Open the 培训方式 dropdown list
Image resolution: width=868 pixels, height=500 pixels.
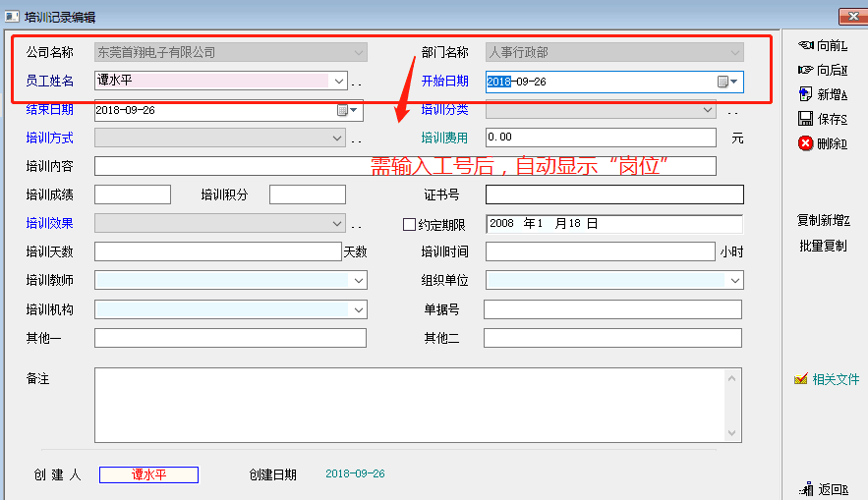click(338, 139)
